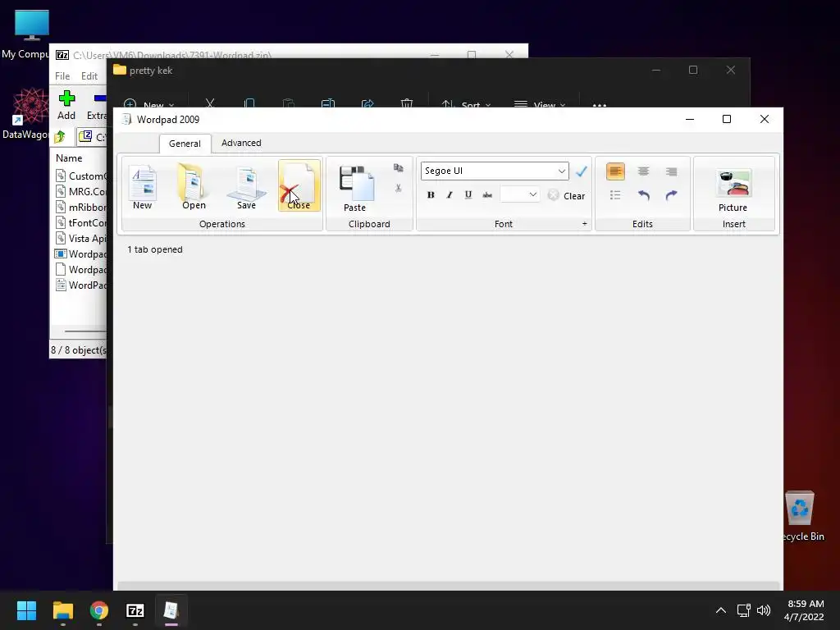Click the network tray icon

[743, 610]
